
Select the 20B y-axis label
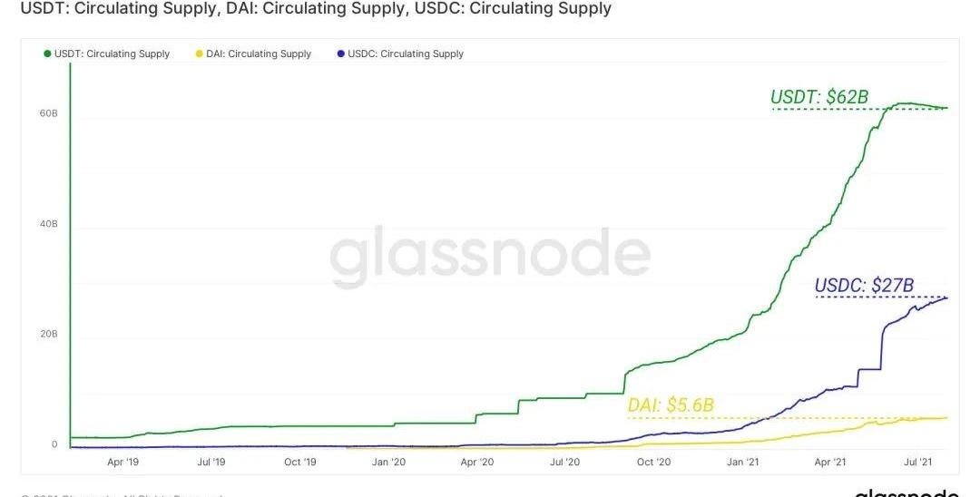pos(48,334)
